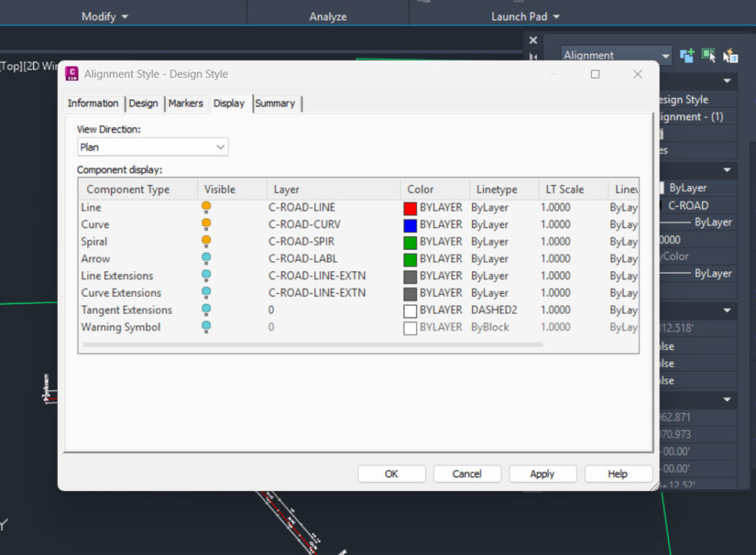Click the Component Type column header
Image resolution: width=756 pixels, height=555 pixels.
pyautogui.click(x=138, y=190)
